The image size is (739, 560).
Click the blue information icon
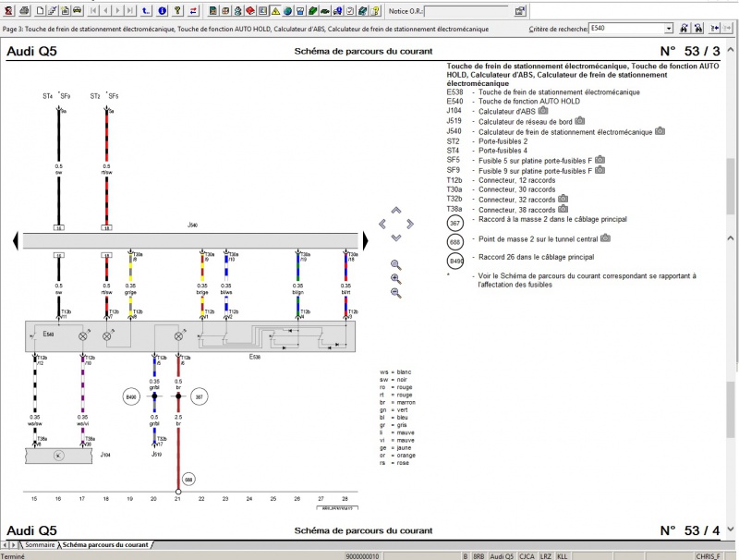[163, 11]
